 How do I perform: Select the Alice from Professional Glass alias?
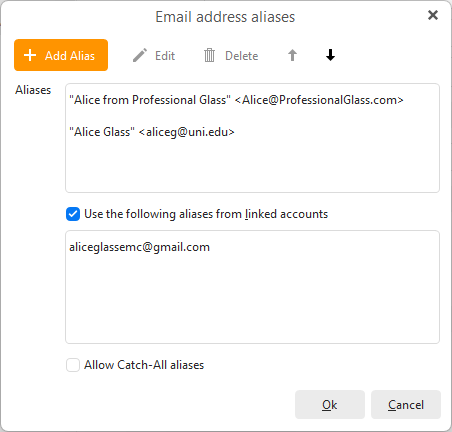(x=236, y=100)
